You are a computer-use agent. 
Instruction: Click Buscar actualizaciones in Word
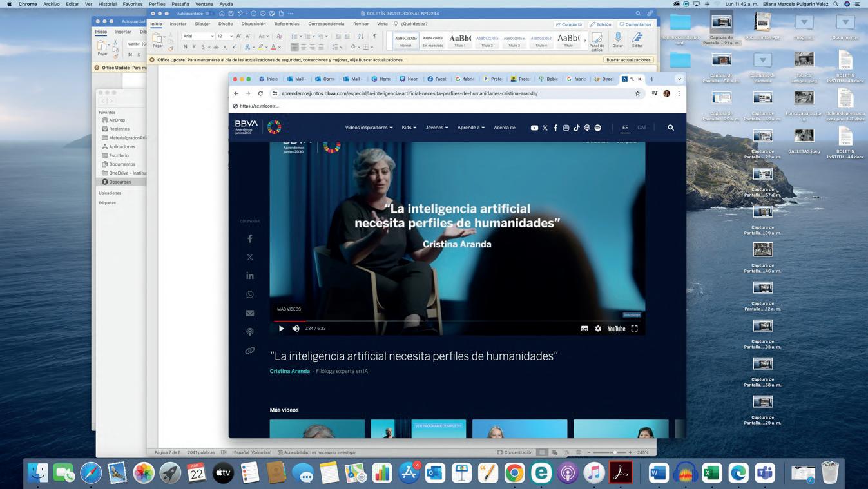tap(628, 60)
